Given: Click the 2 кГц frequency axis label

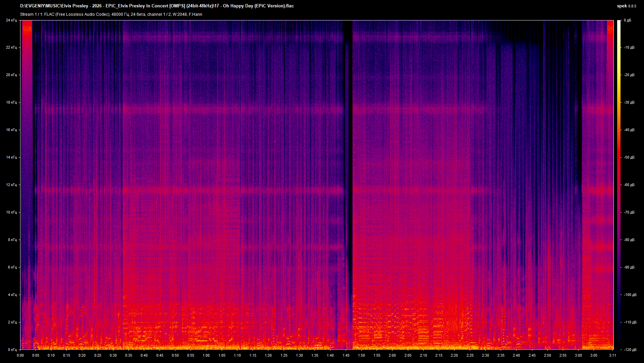Looking at the screenshot, I should click(x=12, y=322).
